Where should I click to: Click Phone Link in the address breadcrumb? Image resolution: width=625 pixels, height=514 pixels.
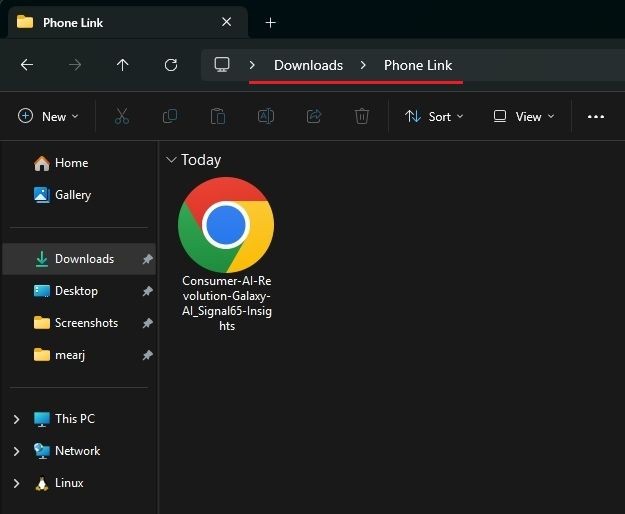418,65
